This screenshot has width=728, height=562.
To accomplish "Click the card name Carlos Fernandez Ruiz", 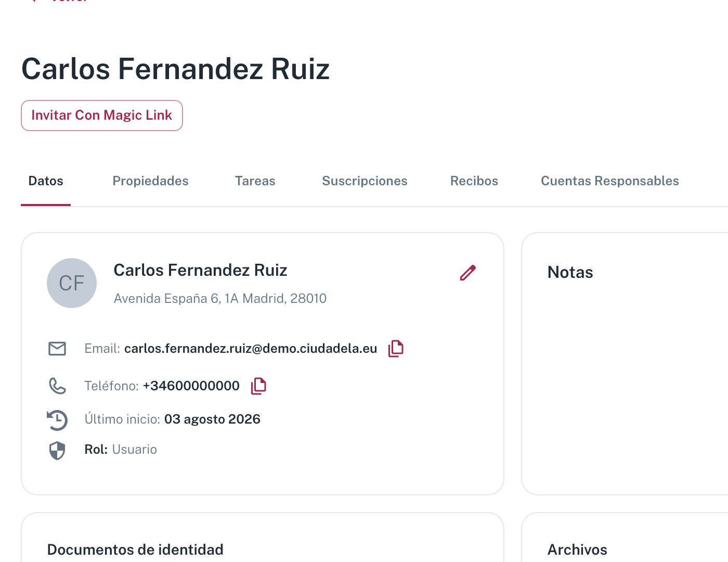I will [x=200, y=270].
